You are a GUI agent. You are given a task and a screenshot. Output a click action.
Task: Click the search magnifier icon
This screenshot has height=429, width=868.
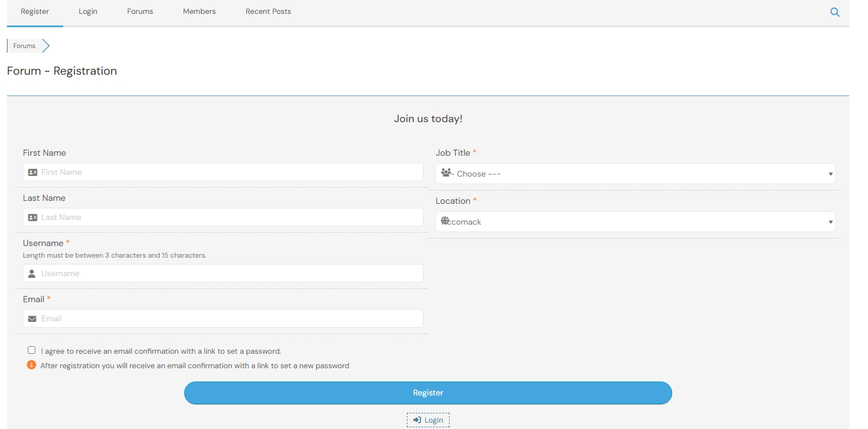pyautogui.click(x=834, y=12)
